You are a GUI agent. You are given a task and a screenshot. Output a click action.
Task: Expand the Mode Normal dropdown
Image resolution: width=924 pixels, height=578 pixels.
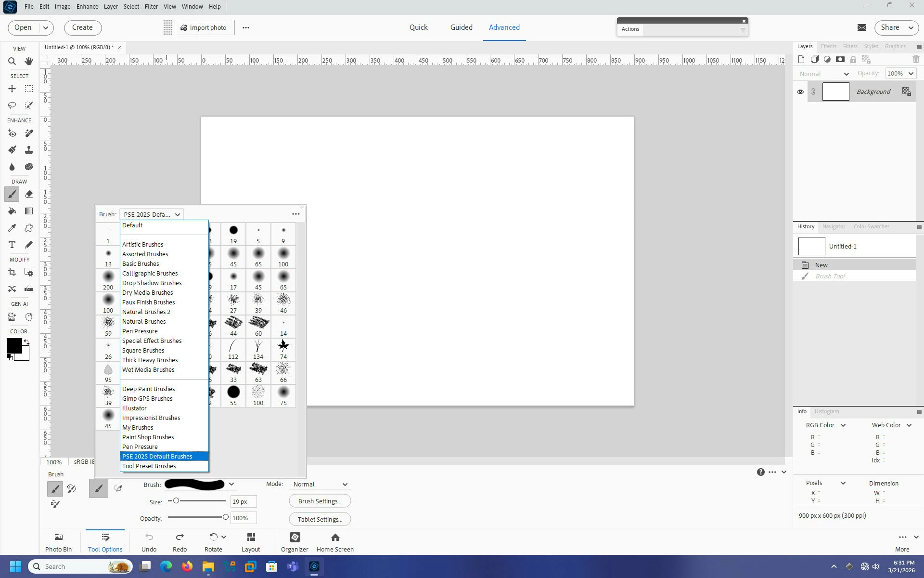(320, 485)
